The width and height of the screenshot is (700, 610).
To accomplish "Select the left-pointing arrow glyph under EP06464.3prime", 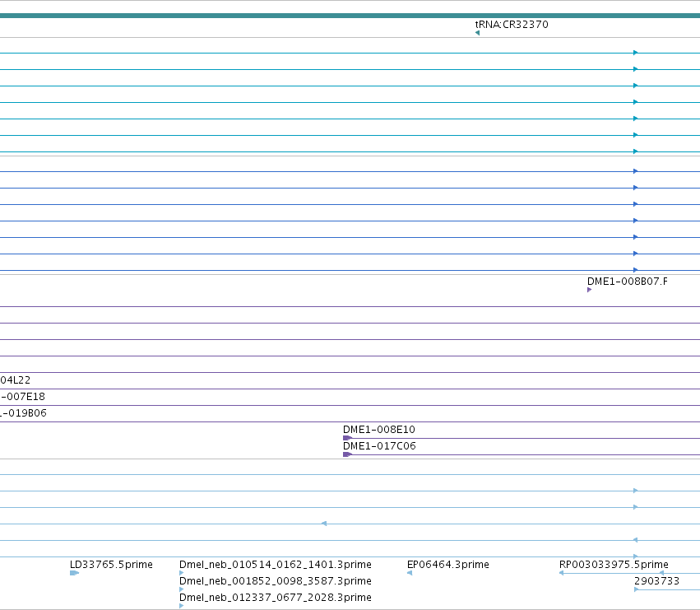I will (410, 573).
